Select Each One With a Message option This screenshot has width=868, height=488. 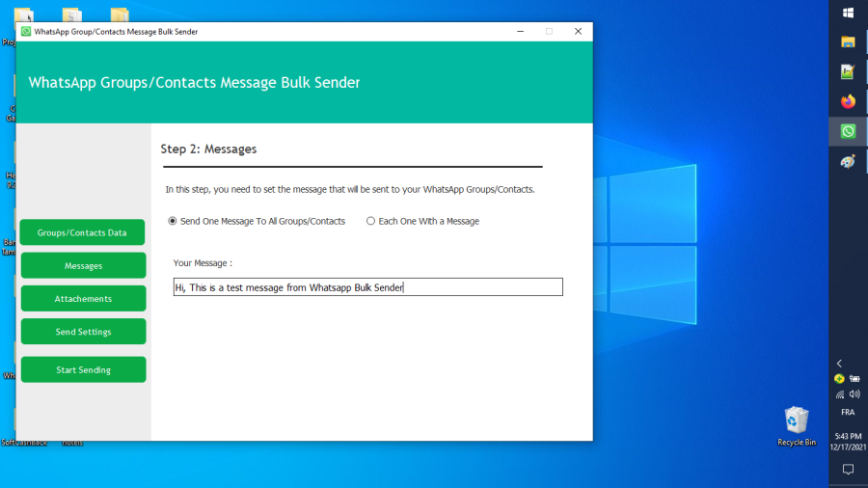click(423, 221)
